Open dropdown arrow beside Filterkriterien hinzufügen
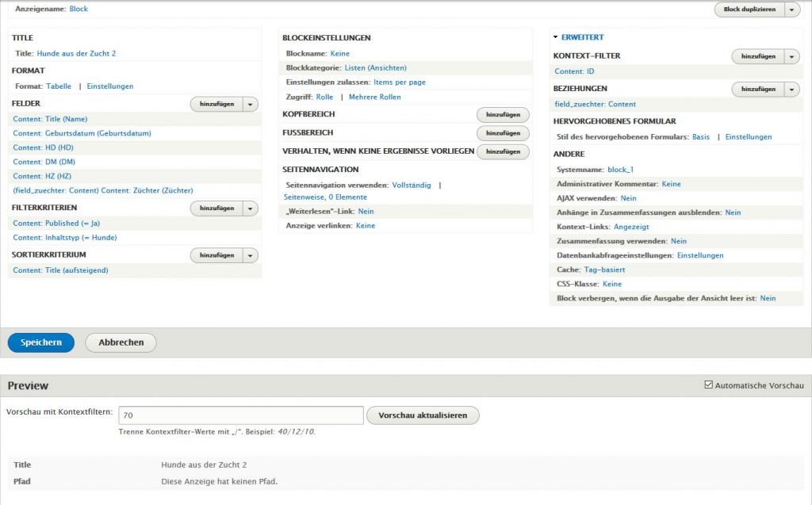 [x=251, y=209]
